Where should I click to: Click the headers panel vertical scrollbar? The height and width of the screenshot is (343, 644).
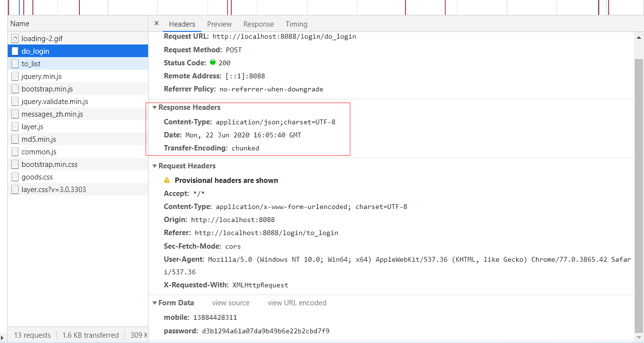tap(639, 194)
